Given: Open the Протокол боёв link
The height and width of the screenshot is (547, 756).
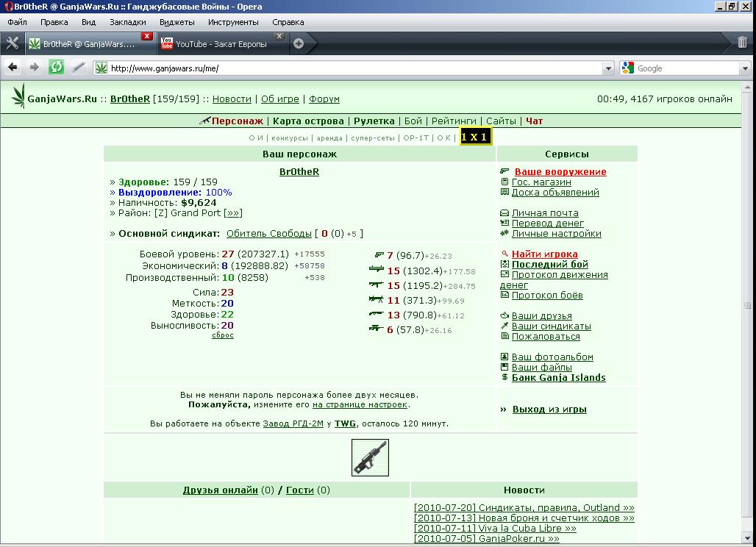Looking at the screenshot, I should click(x=547, y=295).
